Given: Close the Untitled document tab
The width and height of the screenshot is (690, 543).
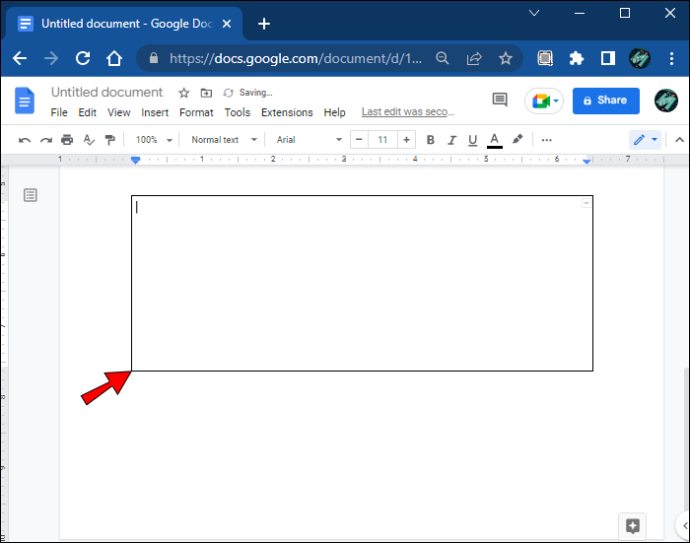Looking at the screenshot, I should pyautogui.click(x=227, y=24).
